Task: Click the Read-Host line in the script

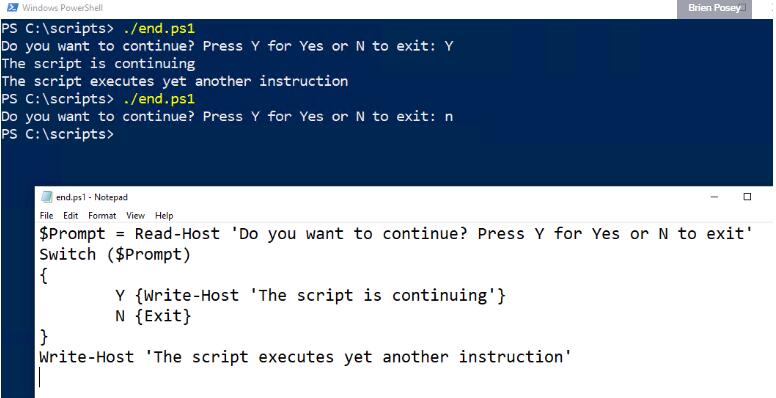Action: tap(396, 234)
